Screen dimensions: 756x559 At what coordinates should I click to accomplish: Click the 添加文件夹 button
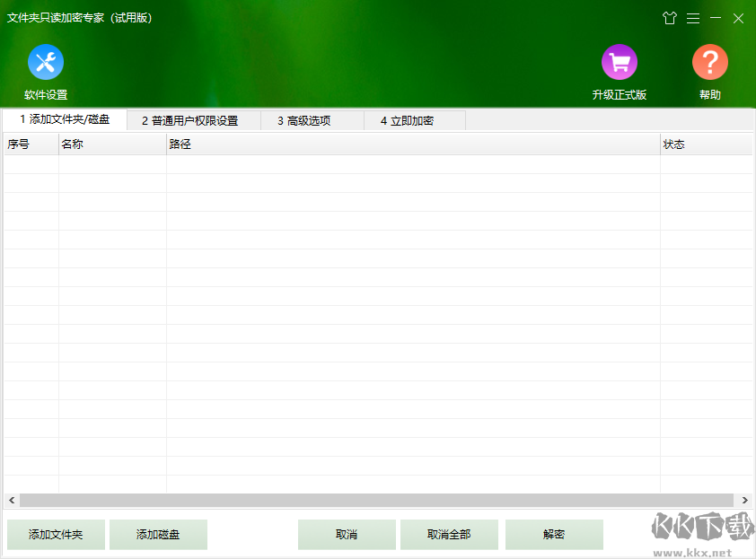(56, 535)
